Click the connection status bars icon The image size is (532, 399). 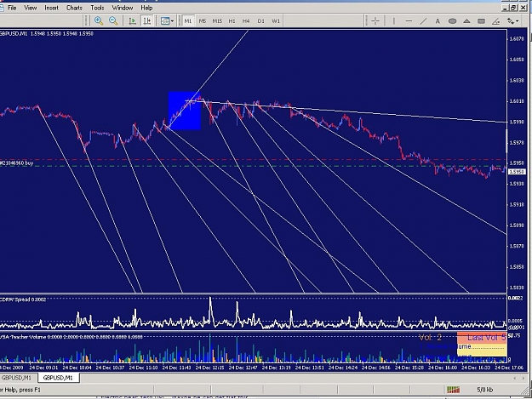pyautogui.click(x=453, y=390)
